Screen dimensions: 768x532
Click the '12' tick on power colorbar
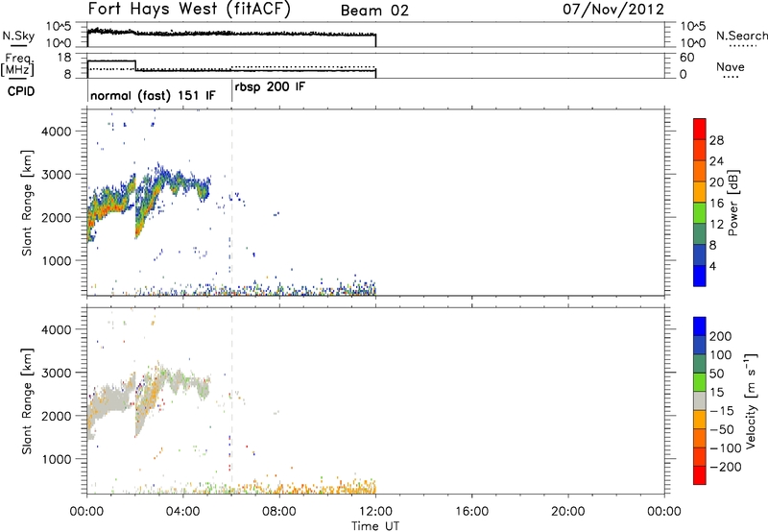[x=716, y=225]
